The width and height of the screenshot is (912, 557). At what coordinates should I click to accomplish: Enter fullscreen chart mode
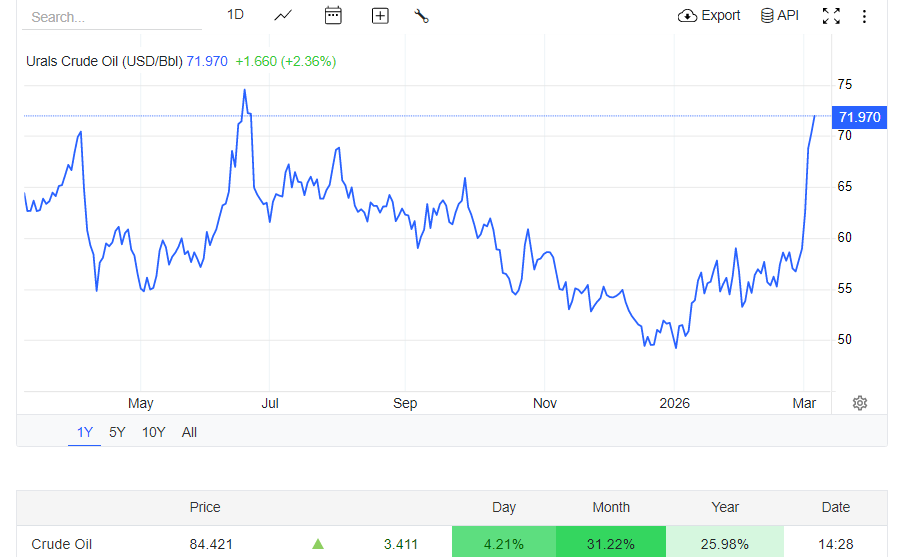831,15
